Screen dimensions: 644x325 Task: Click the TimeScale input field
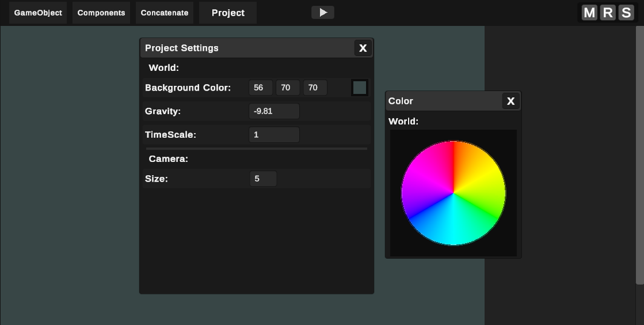click(275, 134)
